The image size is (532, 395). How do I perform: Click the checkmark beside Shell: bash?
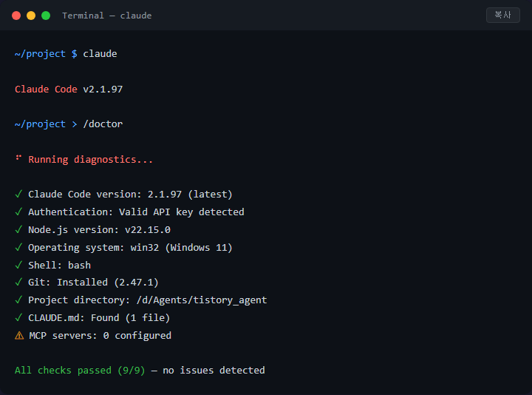click(x=18, y=265)
